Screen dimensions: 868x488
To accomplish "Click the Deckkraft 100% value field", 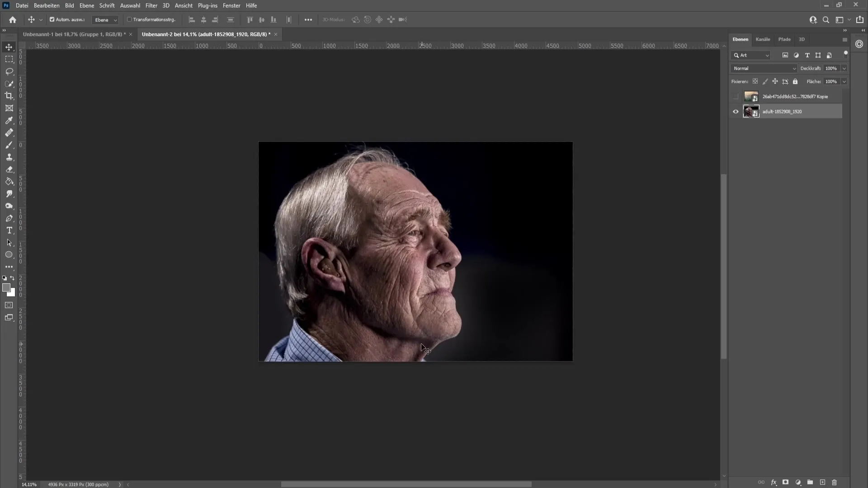I will 831,68.
